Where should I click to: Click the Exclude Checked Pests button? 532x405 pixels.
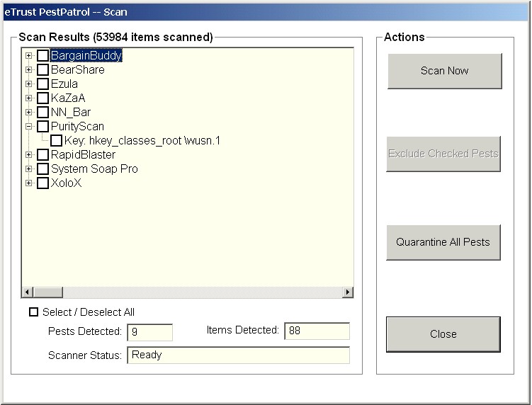443,154
